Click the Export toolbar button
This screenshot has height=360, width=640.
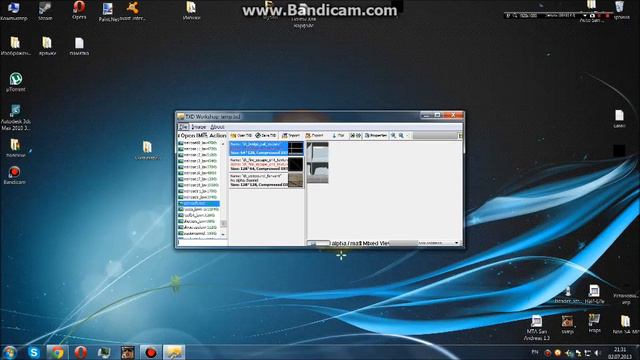314,136
